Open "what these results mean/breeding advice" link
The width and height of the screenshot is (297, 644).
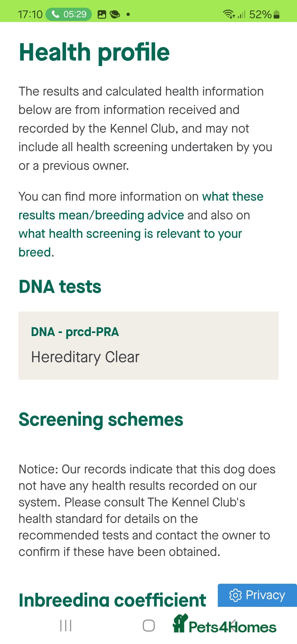point(141,206)
